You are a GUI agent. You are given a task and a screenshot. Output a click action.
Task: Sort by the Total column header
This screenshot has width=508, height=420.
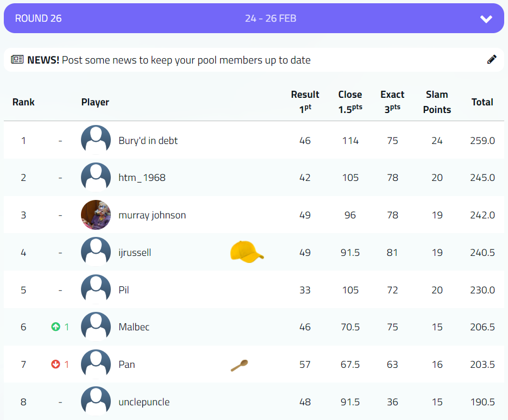tap(482, 102)
